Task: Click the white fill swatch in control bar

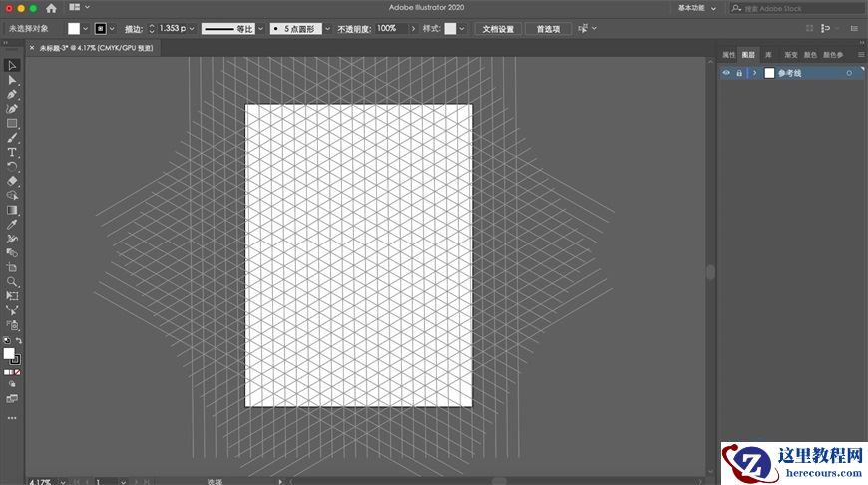Action: pos(74,29)
